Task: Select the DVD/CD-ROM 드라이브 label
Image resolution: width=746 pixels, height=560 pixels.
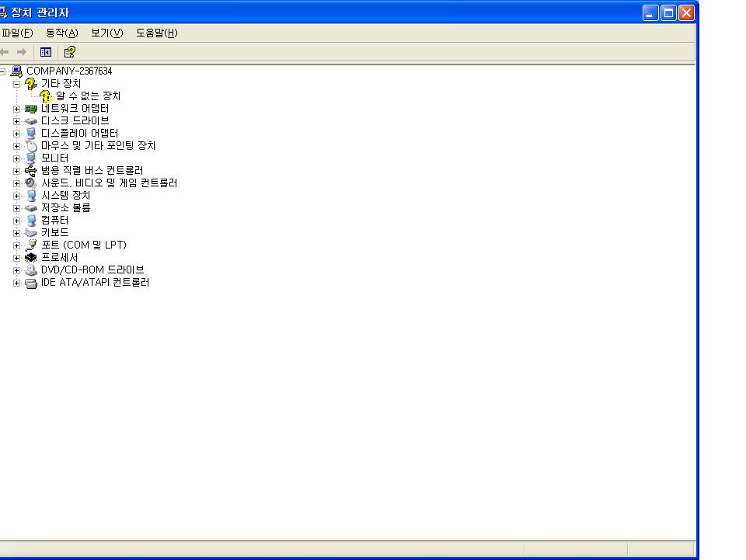Action: (92, 270)
